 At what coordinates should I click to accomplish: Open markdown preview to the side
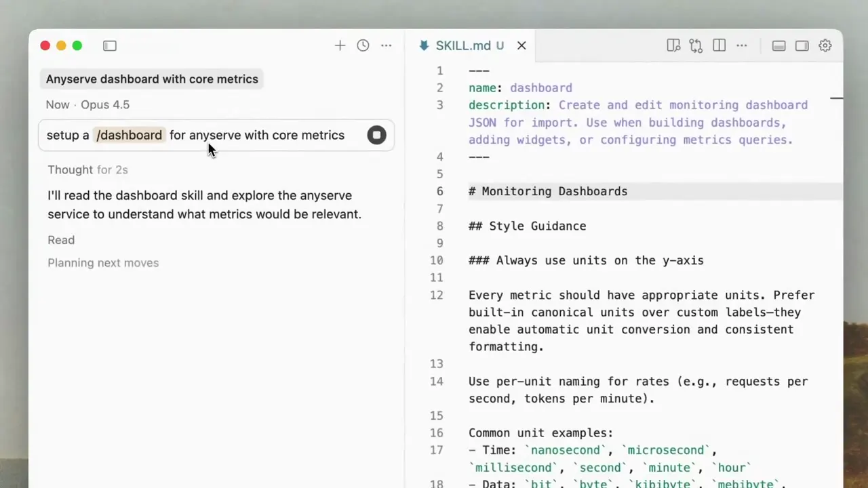tap(673, 45)
